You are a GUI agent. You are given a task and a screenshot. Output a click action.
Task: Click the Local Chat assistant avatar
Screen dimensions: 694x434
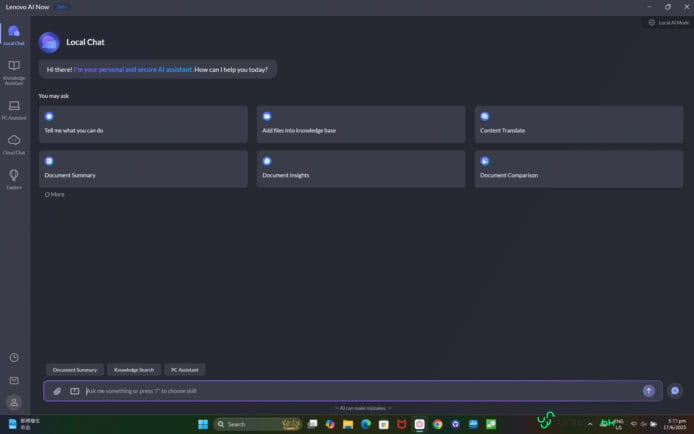point(49,43)
